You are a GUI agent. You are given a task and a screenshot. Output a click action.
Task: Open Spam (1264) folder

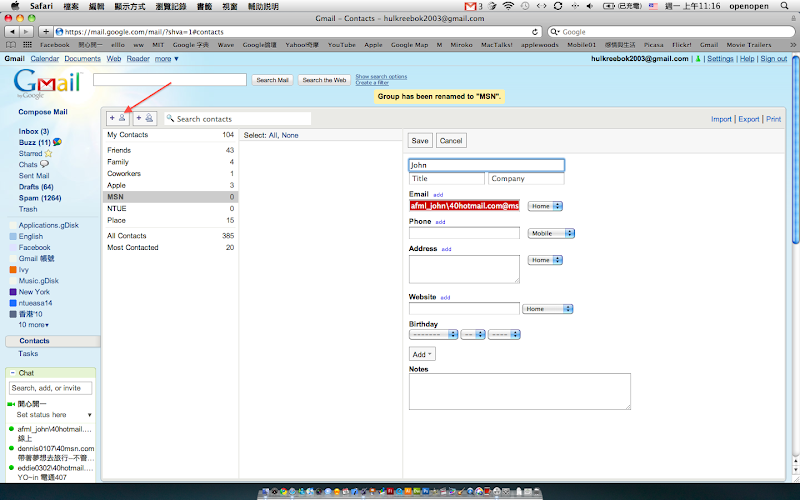pos(40,198)
